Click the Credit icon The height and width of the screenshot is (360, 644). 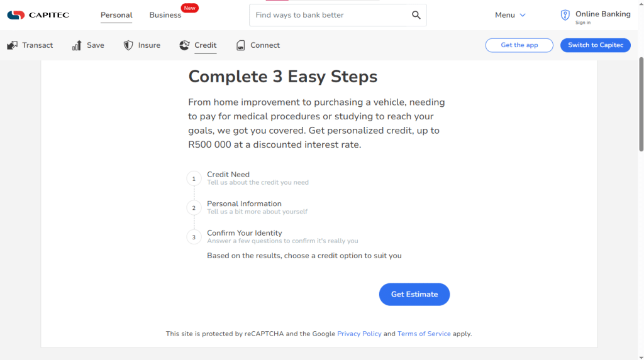click(184, 45)
